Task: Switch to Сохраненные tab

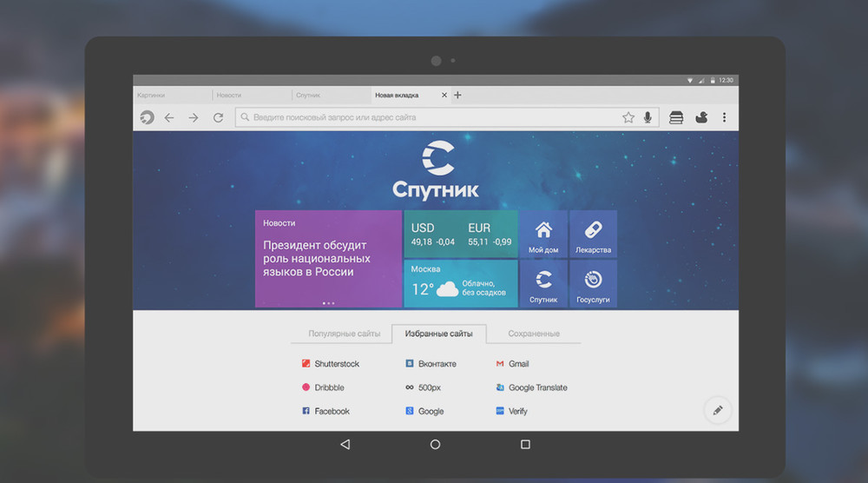Action: (x=534, y=334)
